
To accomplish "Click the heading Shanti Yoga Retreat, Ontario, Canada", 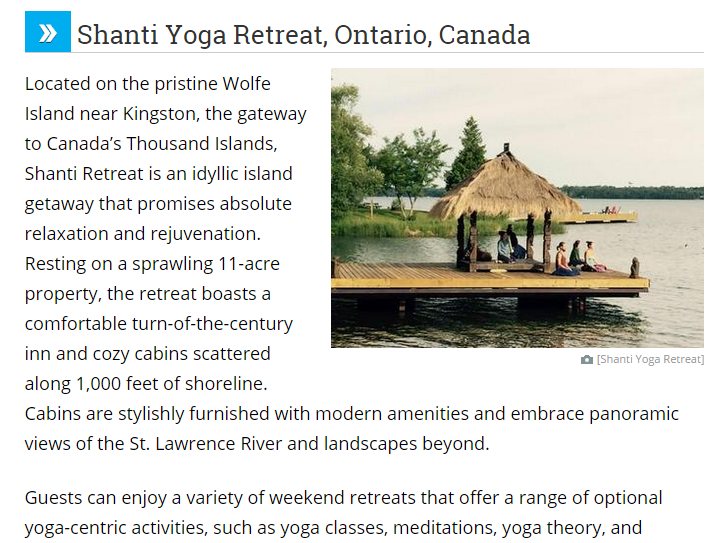I will pyautogui.click(x=303, y=35).
